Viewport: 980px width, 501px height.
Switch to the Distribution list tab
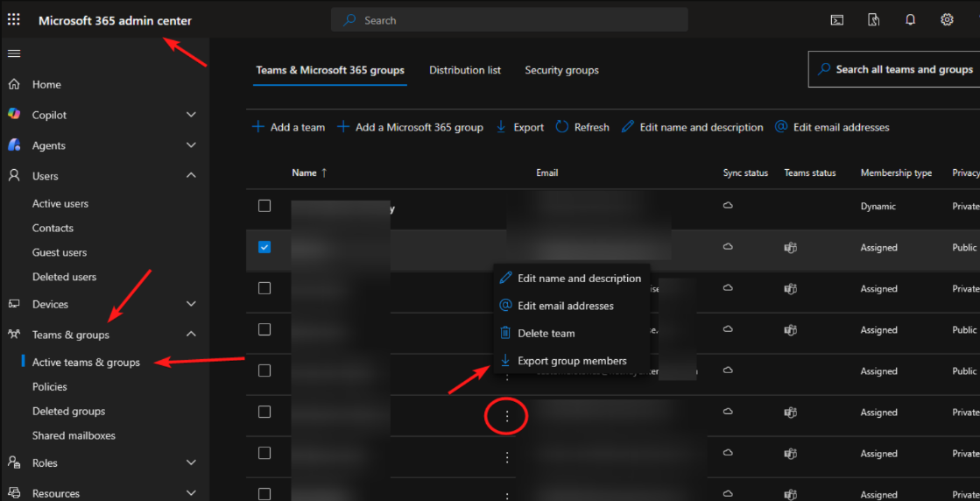465,70
